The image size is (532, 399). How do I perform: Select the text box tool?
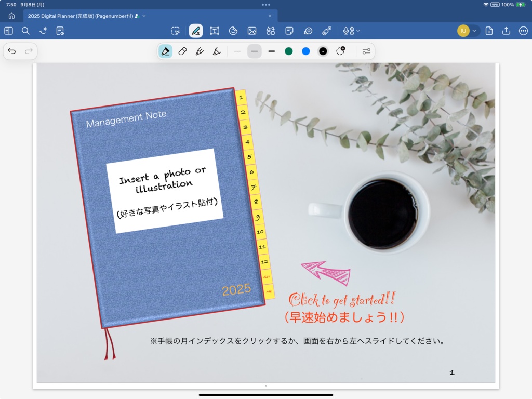tap(215, 31)
